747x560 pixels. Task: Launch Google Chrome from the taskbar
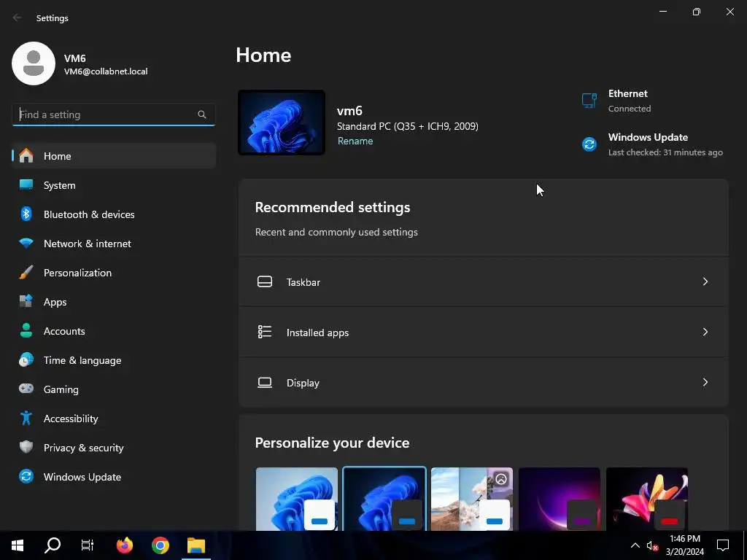(160, 545)
